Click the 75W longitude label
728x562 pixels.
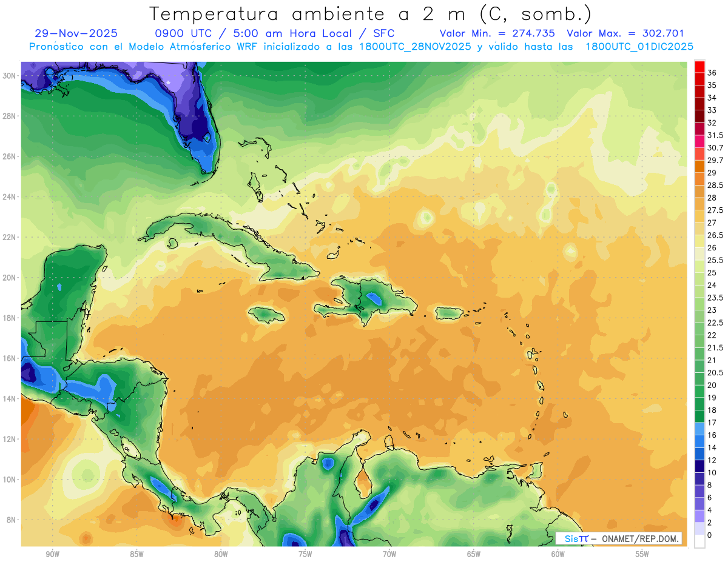click(305, 554)
